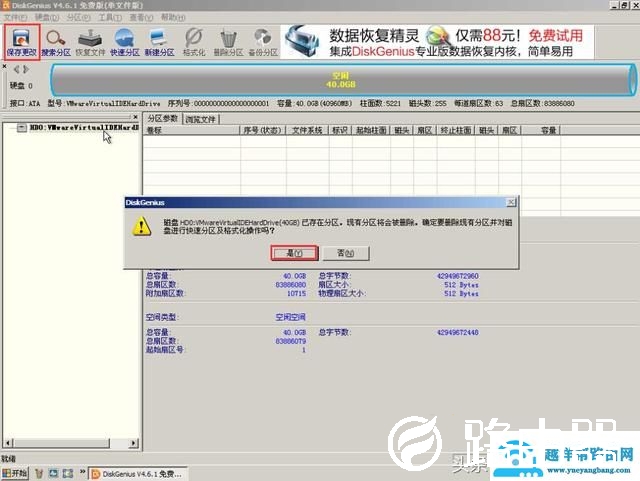Open the 文件(F) menu
640x481 pixels.
(15, 18)
